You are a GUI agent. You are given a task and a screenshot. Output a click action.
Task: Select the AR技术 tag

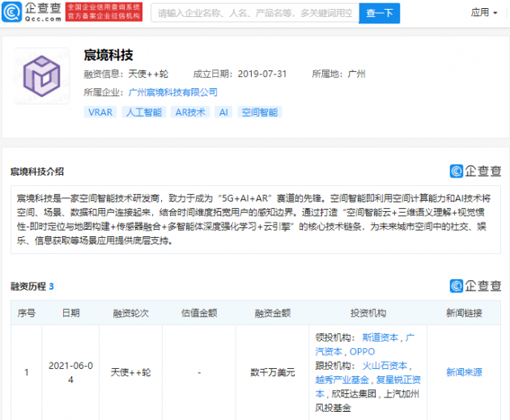click(190, 112)
